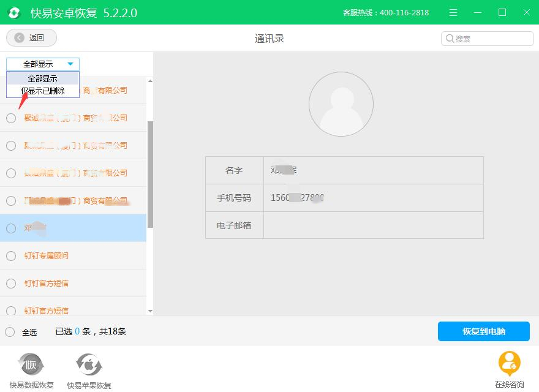Check the 钉钉专属顾问 contact checkbox
This screenshot has height=392, width=539.
(10, 256)
